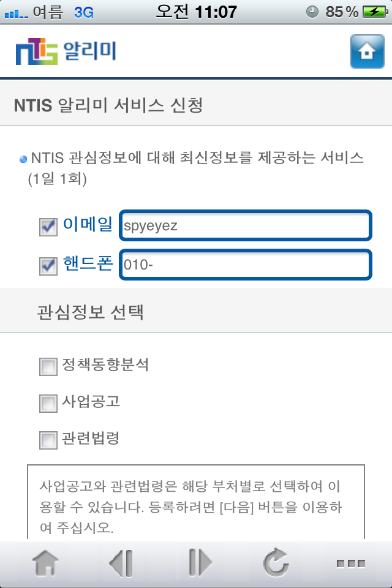Tap the 이메일 label text
392x588 pixels.
pos(88,224)
